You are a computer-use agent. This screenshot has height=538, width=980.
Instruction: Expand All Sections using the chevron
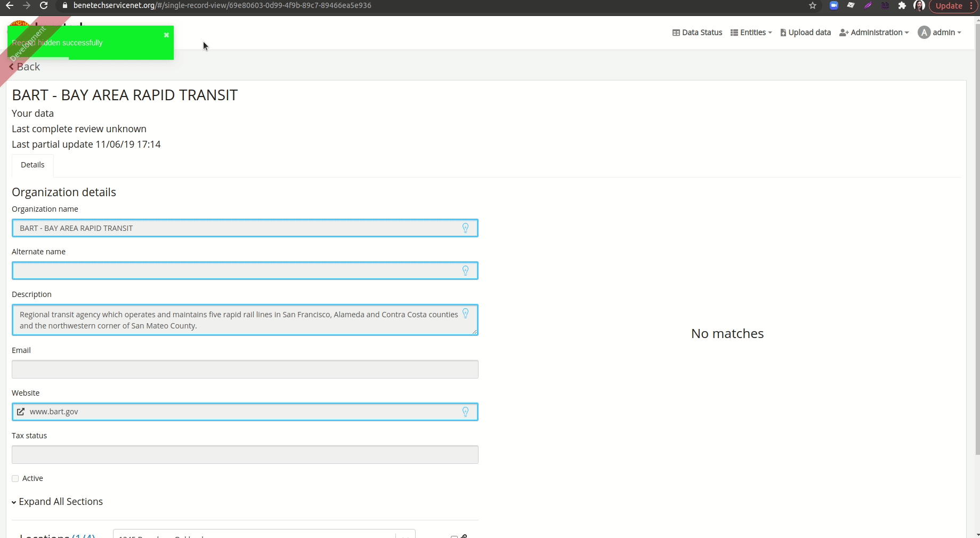14,502
